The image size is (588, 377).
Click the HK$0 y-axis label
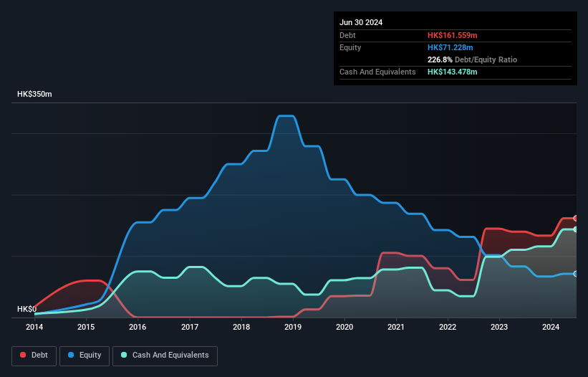(26, 309)
